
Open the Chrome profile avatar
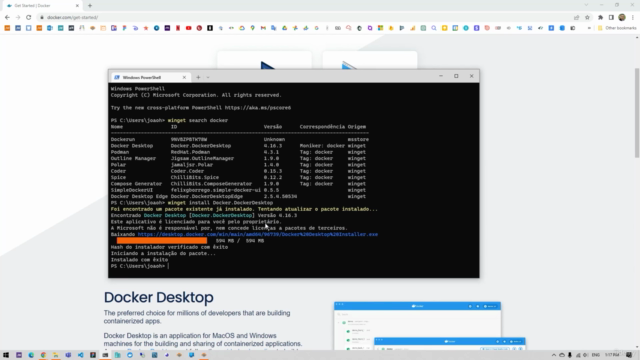click(x=622, y=18)
